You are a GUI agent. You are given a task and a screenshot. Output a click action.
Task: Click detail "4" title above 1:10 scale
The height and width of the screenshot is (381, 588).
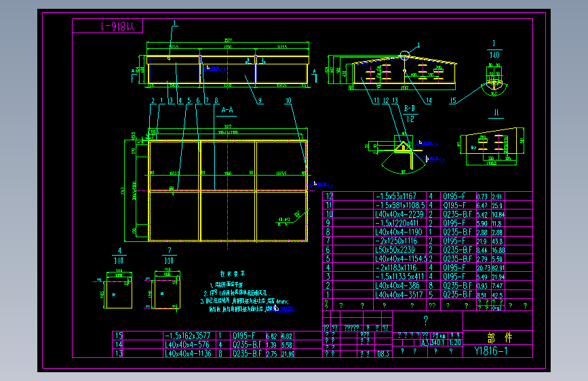(119, 251)
